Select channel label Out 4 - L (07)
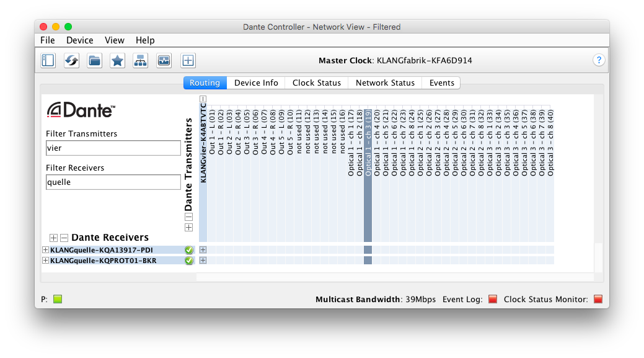The image size is (644, 358). pos(264,132)
